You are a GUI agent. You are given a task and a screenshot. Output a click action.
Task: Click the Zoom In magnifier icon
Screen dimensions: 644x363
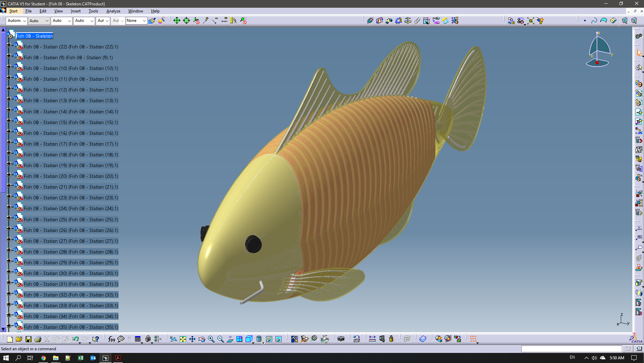pyautogui.click(x=211, y=339)
